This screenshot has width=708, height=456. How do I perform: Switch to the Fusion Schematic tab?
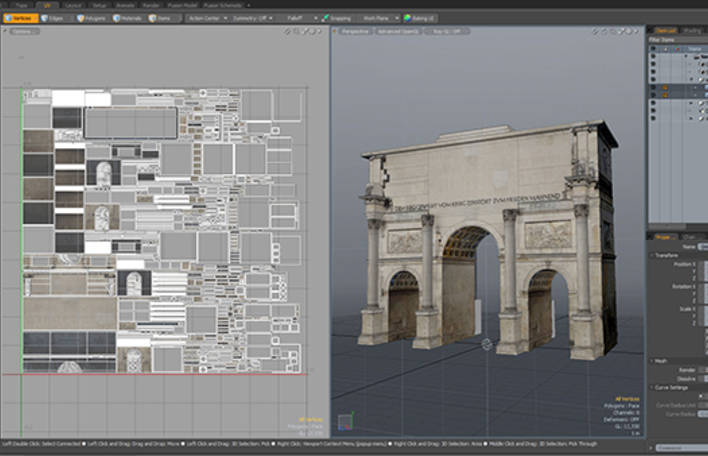[223, 5]
